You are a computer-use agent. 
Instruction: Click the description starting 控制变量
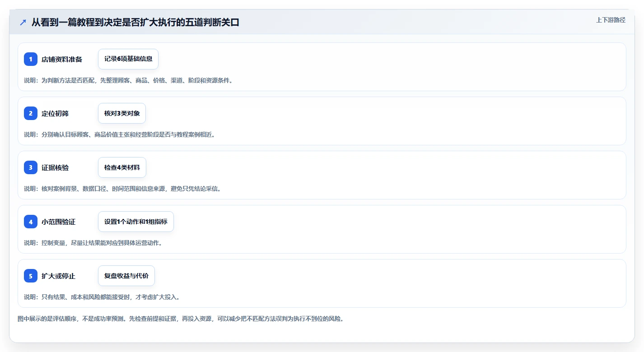[x=93, y=243]
